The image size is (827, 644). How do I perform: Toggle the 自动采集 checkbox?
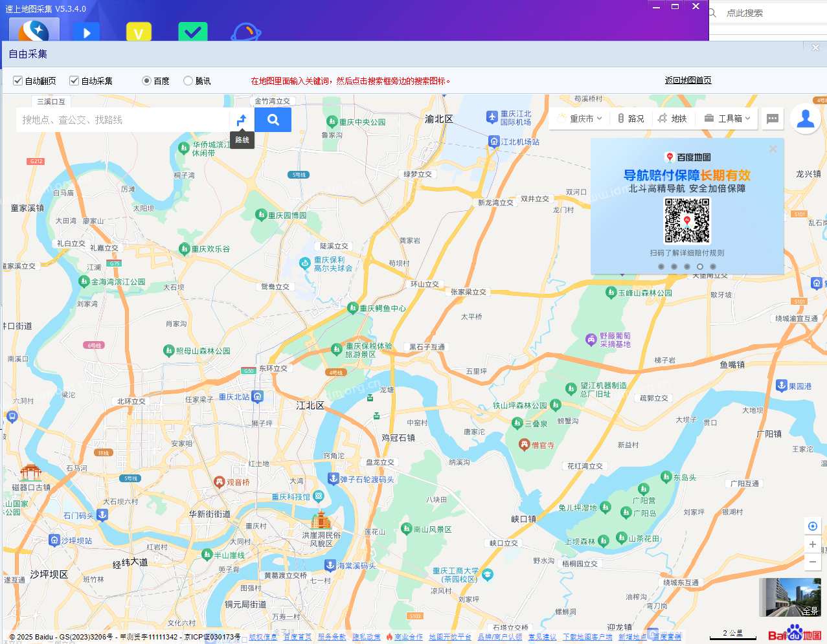click(74, 81)
